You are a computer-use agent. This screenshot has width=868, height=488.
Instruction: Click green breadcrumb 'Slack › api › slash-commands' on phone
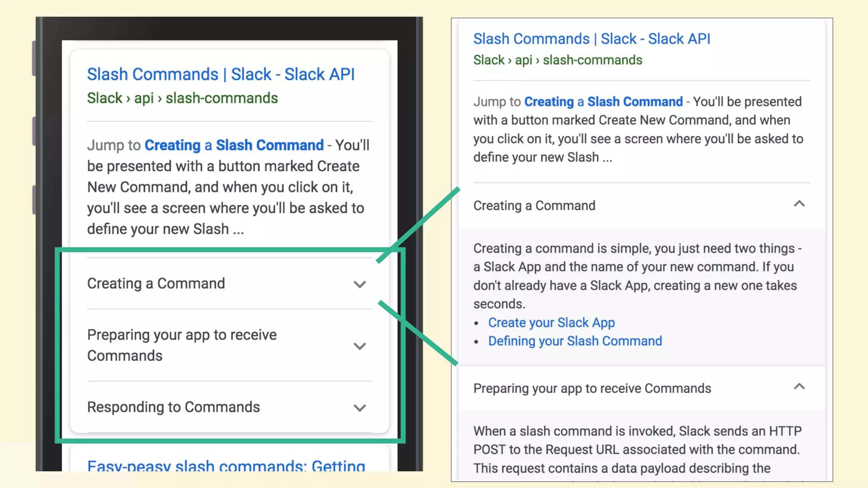182,98
